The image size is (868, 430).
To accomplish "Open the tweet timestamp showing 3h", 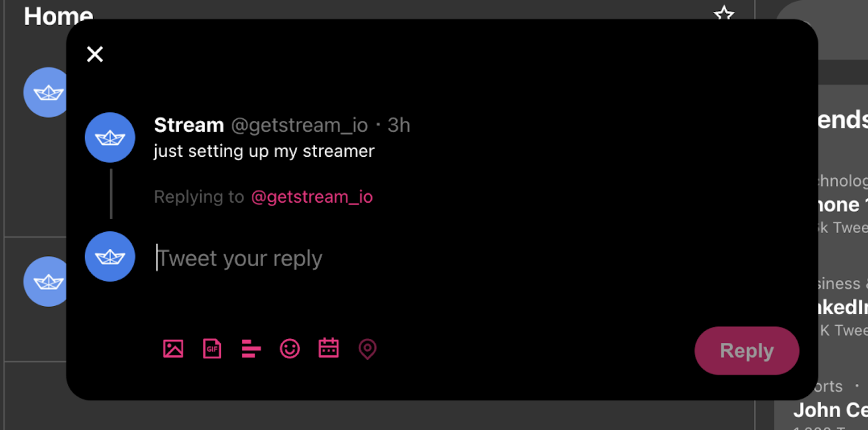I will pos(399,125).
